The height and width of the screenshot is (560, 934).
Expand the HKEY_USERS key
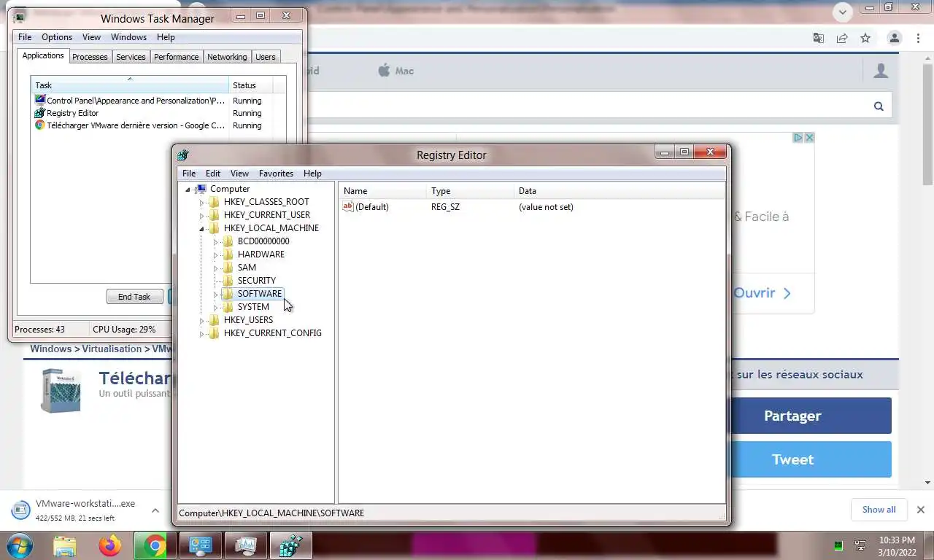pyautogui.click(x=202, y=320)
